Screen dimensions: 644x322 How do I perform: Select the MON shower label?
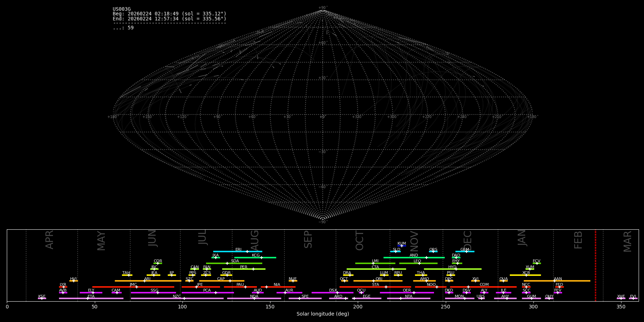pyautogui.click(x=459, y=296)
